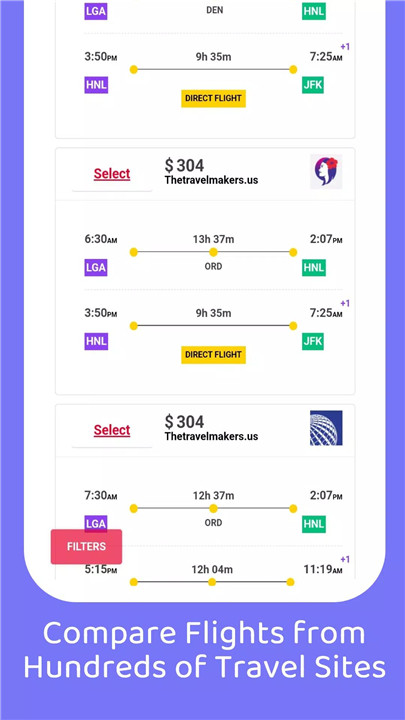Tap the ORD stopover dot on 13h 37m route
The image size is (405, 720).
(x=213, y=252)
